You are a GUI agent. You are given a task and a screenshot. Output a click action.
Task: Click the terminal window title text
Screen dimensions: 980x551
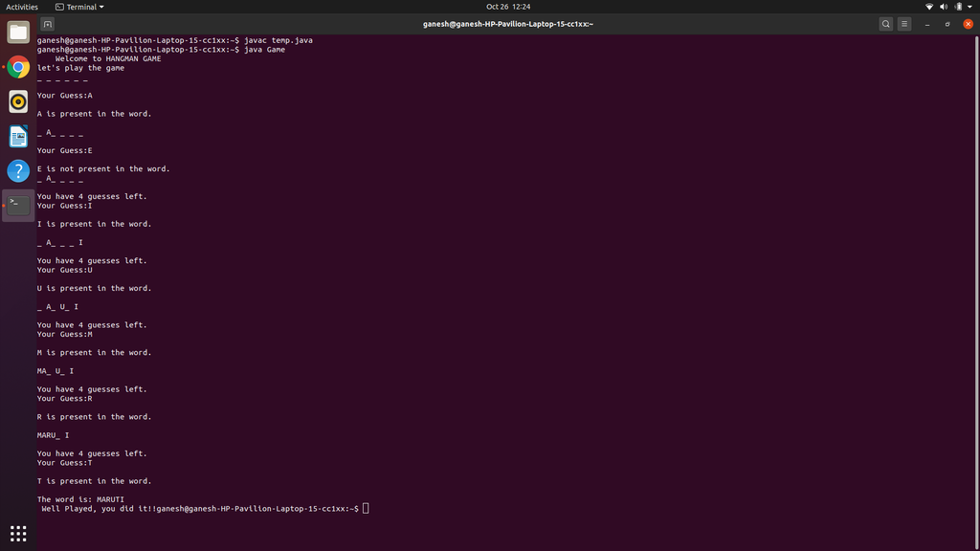[x=508, y=24]
